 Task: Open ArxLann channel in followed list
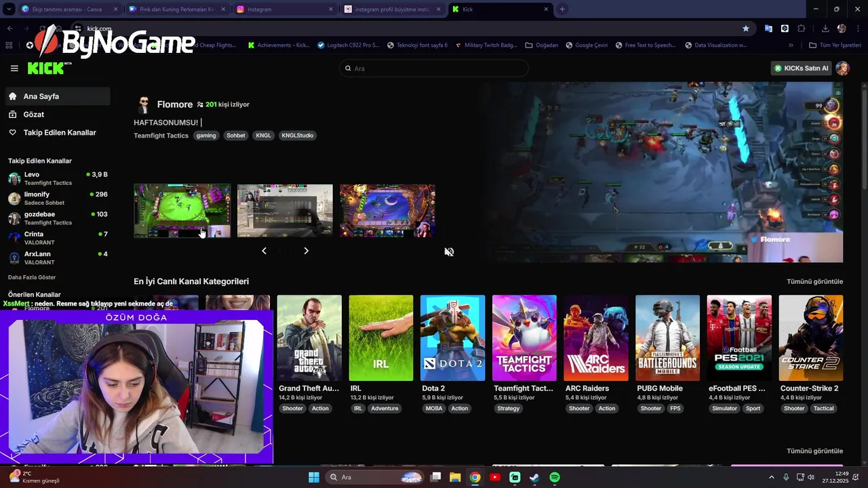[57, 258]
